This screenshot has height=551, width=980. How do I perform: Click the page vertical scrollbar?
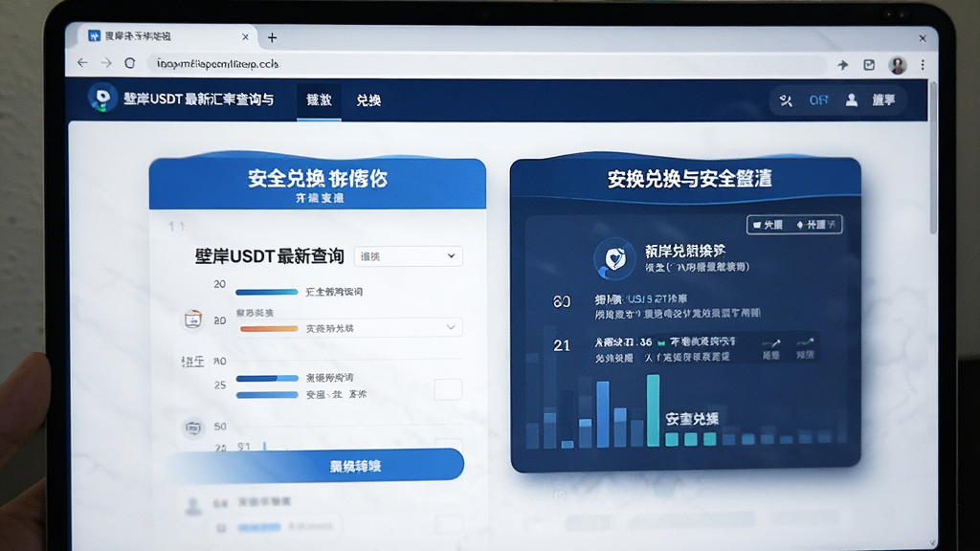point(933,159)
